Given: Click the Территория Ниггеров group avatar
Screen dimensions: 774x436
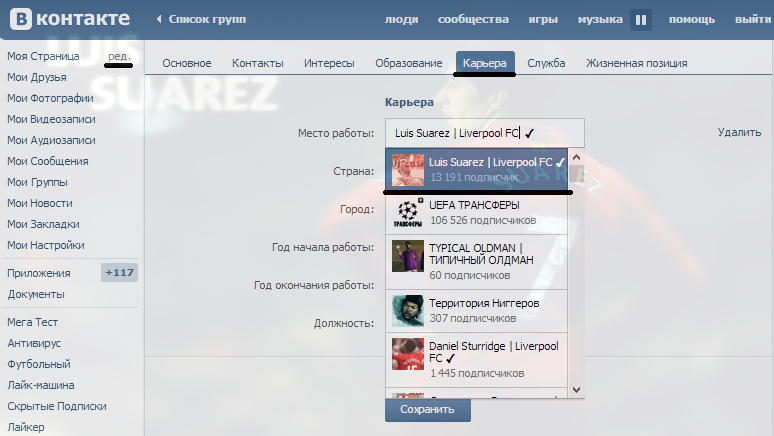Looking at the screenshot, I should (x=408, y=311).
